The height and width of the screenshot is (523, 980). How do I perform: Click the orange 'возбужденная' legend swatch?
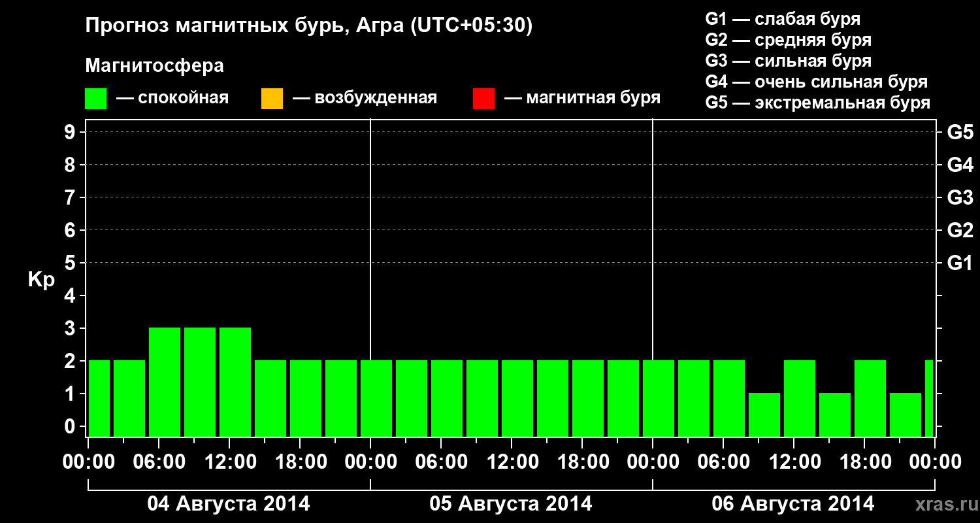(x=272, y=99)
